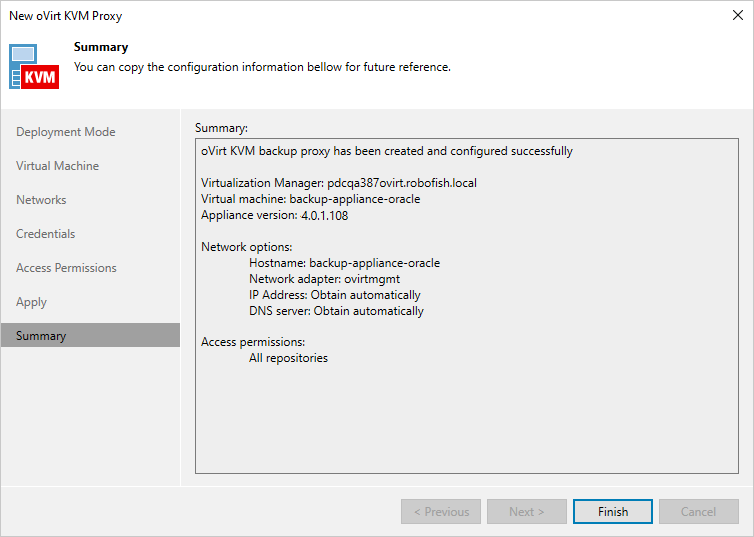Click the All repositories entry
This screenshot has width=754, height=537.
point(288,358)
